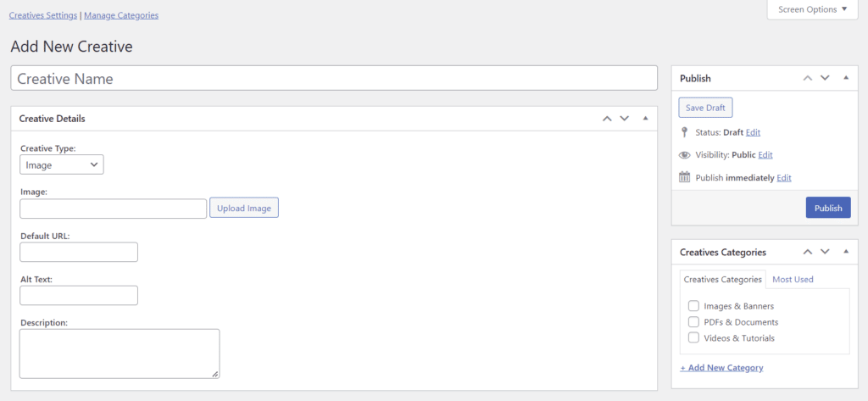This screenshot has width=868, height=401.
Task: Switch to the Most Used tab
Action: [x=793, y=279]
